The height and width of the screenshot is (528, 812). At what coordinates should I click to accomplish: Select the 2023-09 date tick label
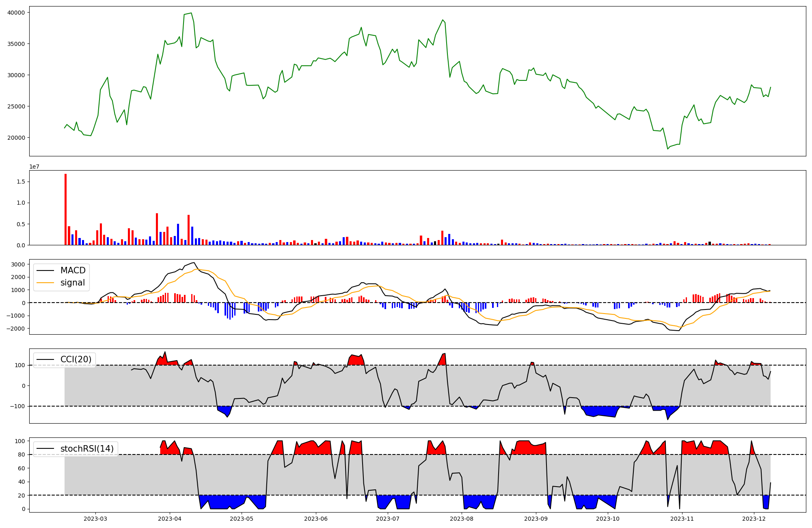536,519
